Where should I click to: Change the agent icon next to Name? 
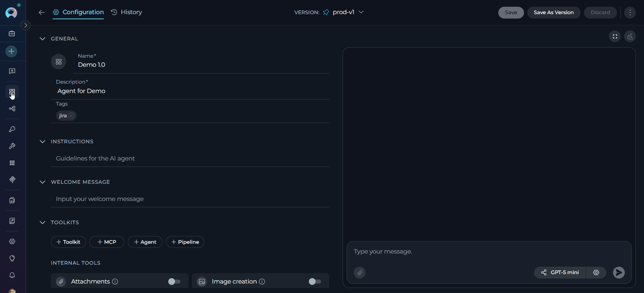[x=59, y=62]
